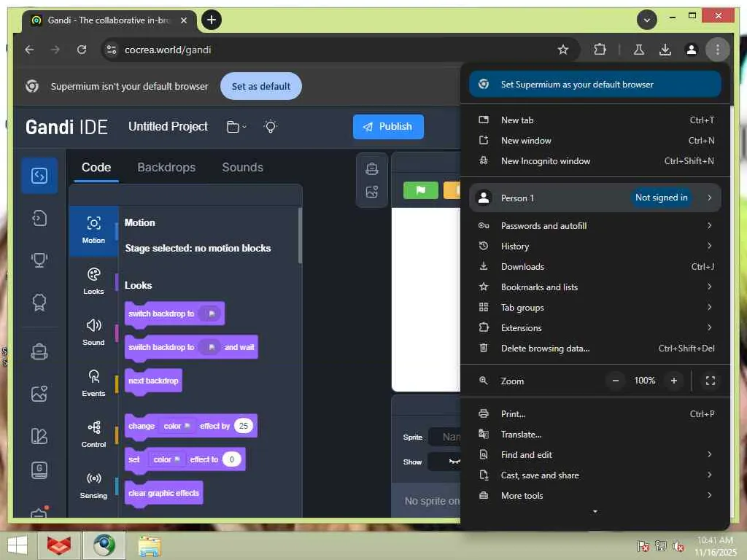Click Set Supermium as your default browser
Image resolution: width=747 pixels, height=560 pixels.
(595, 85)
